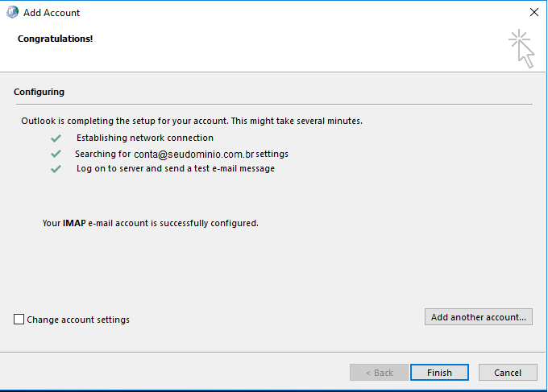Click the checkmark beside Log on to server
The width and height of the screenshot is (548, 392).
(x=56, y=169)
